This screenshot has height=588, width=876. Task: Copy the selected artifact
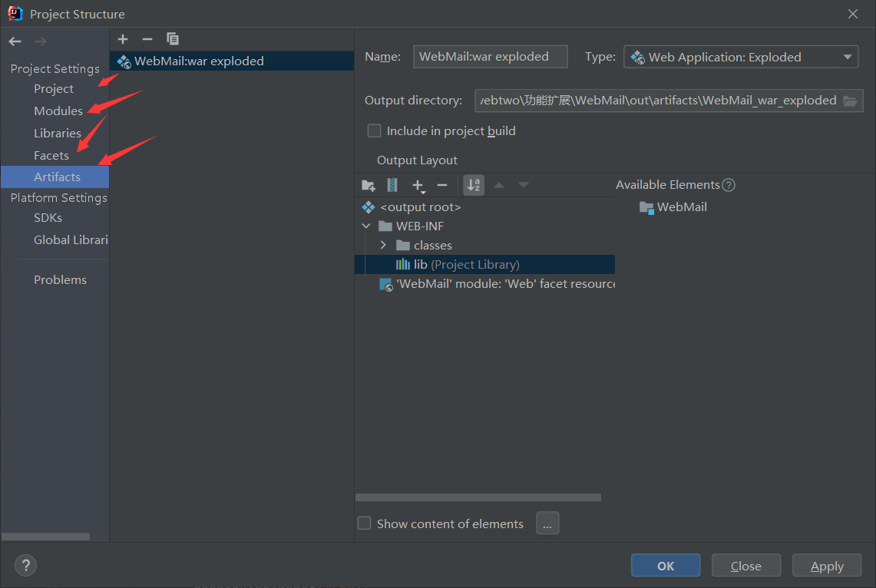(x=173, y=39)
